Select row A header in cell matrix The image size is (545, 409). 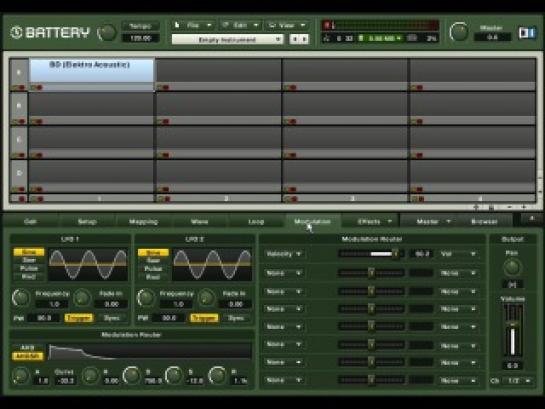19,72
